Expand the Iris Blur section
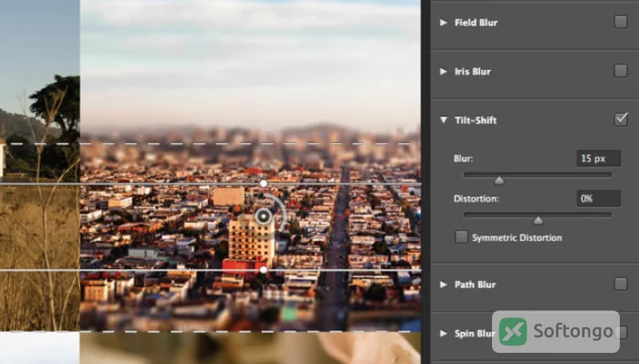This screenshot has height=364, width=639. click(443, 71)
